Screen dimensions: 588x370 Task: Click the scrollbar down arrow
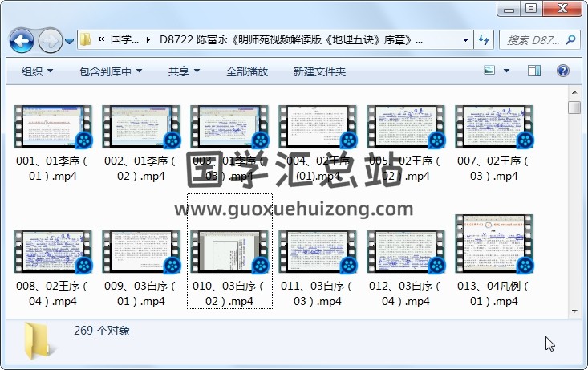574,311
